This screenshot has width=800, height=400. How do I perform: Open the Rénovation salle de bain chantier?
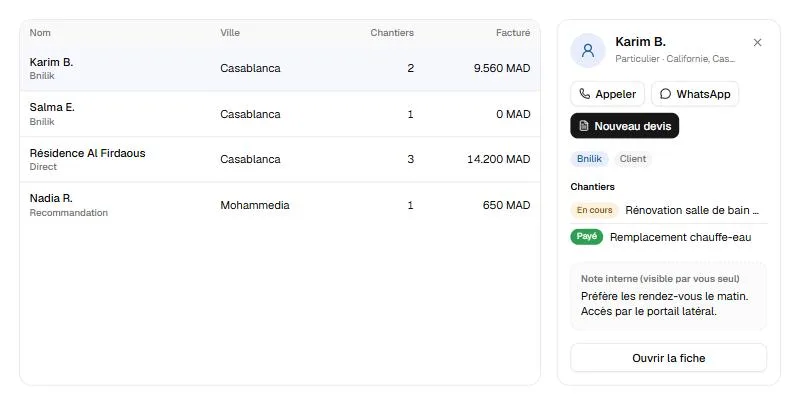668,210
